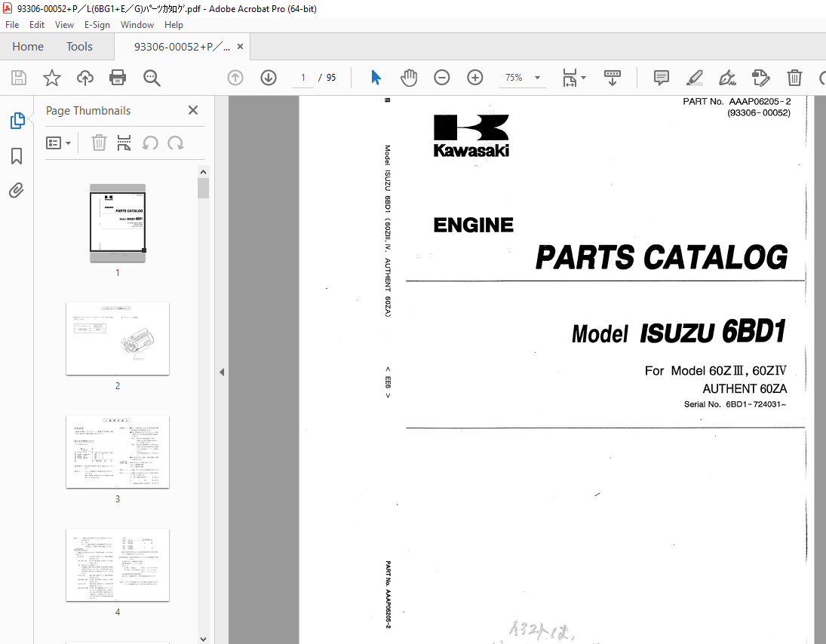Open the Bookmarks sidebar panel
This screenshot has height=644, width=826.
tap(17, 156)
